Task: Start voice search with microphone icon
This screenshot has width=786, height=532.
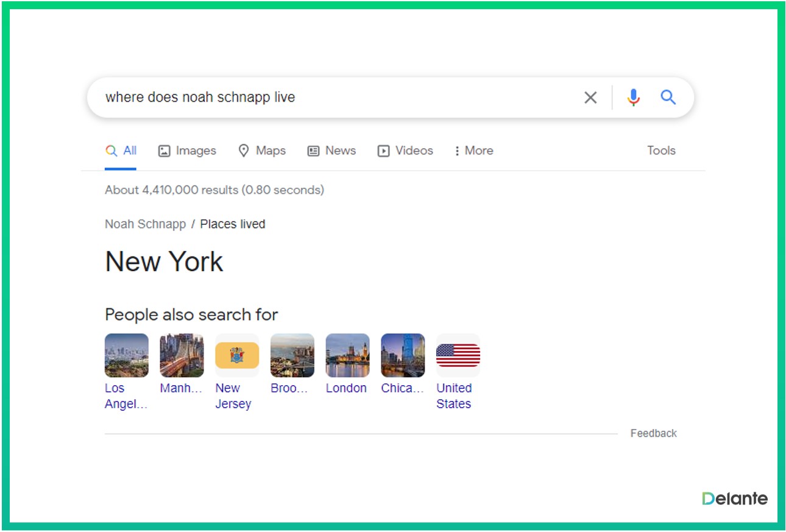Action: point(633,98)
